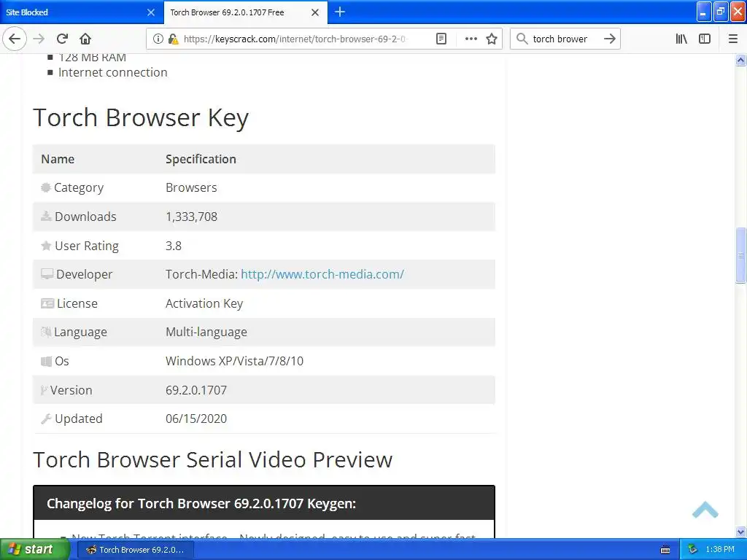
Task: Click the 'Category' row label
Action: [x=79, y=187]
